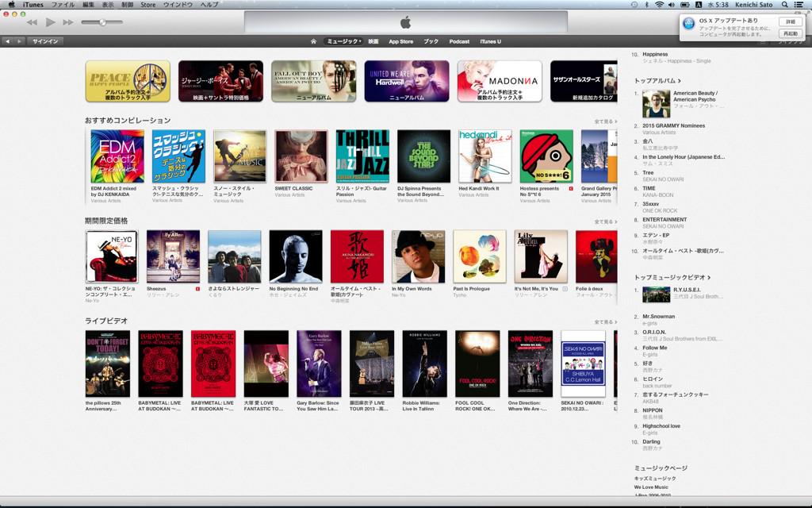Open the One Direction Where We Are video
This screenshot has height=508, width=812.
530,364
